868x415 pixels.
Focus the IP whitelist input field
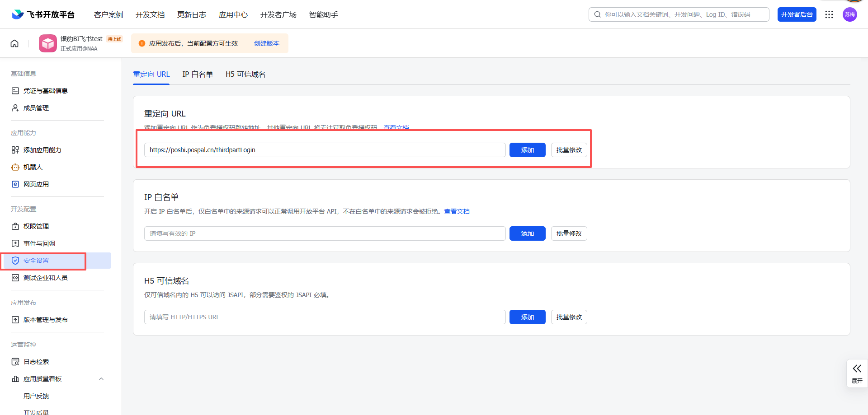325,233
